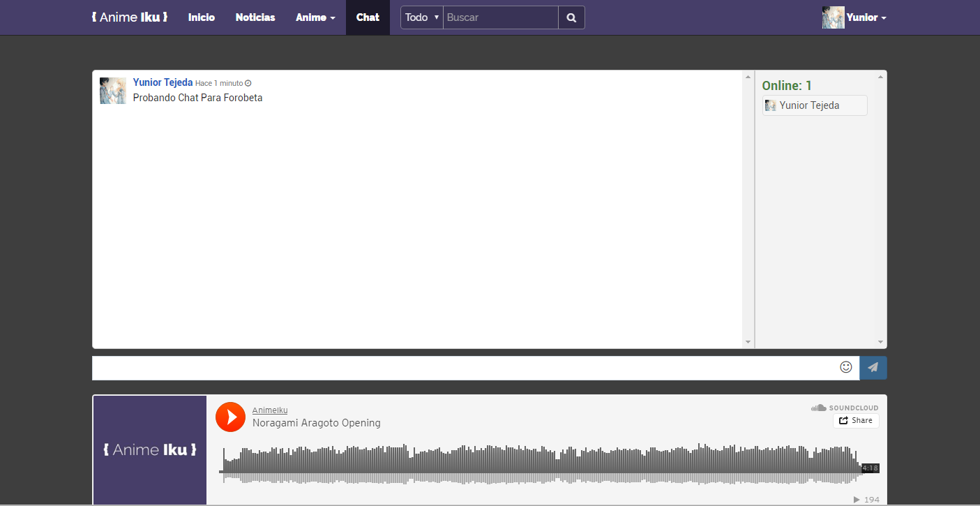Click the search magnifier button

[571, 17]
